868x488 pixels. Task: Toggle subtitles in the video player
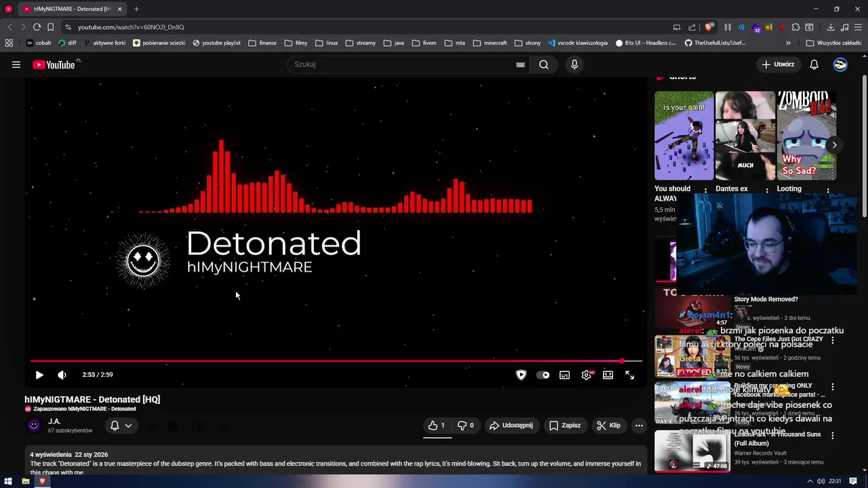[564, 375]
